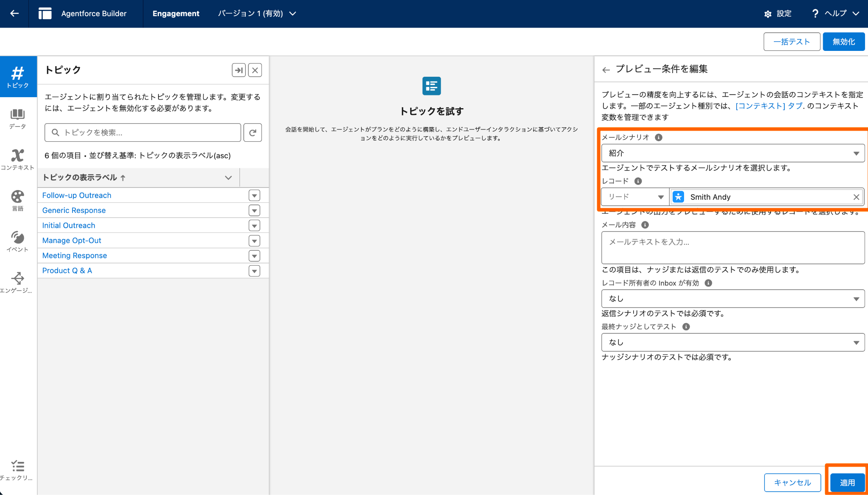Expand the 最終ナッジとしてテスト dropdown
This screenshot has width=868, height=495.
[x=733, y=342]
